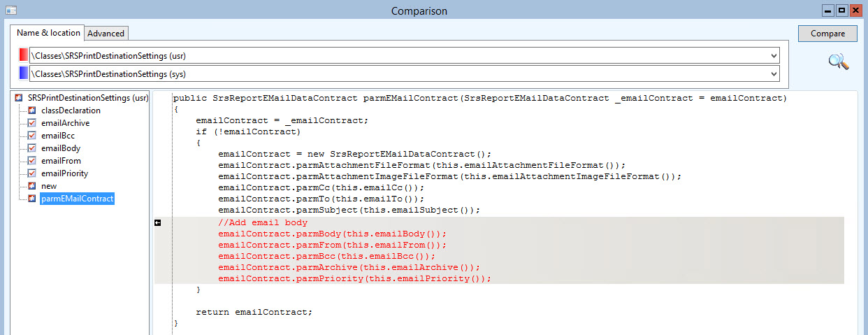Uncheck the emailBcc checkbox

point(32,136)
